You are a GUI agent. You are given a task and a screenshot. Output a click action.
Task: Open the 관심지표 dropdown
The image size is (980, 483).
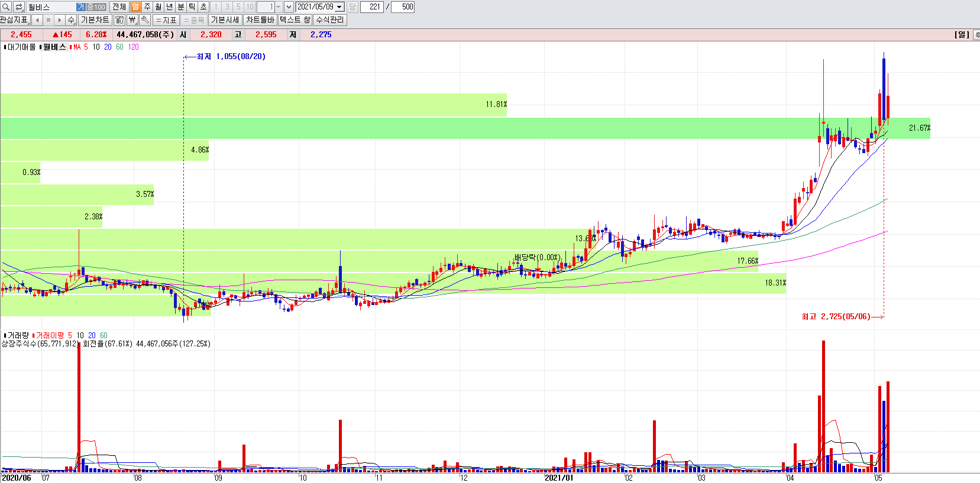15,20
